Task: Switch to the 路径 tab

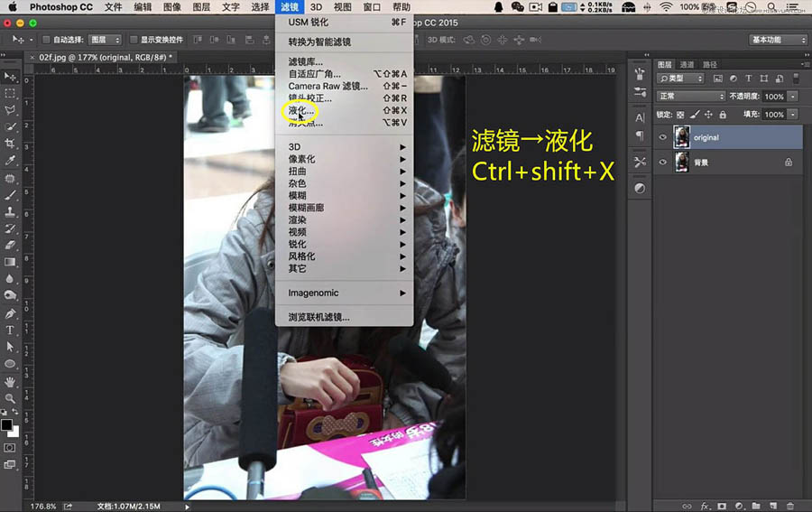Action: tap(709, 65)
